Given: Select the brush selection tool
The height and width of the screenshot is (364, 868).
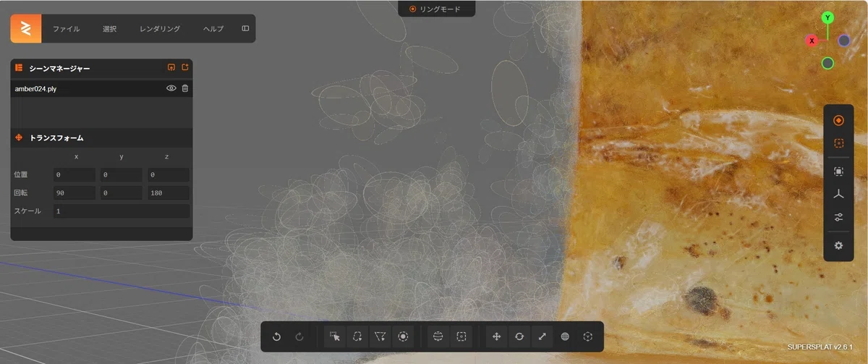Looking at the screenshot, I should (404, 337).
